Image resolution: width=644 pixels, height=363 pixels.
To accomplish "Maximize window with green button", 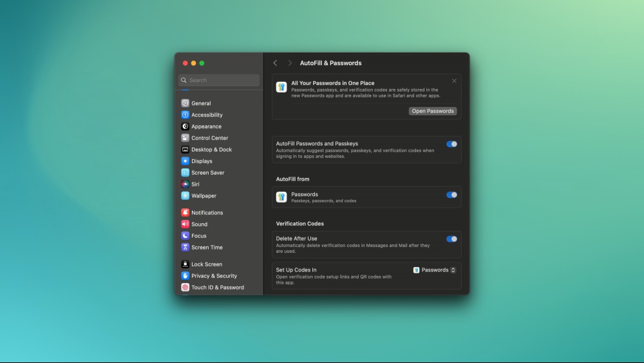I will [202, 63].
